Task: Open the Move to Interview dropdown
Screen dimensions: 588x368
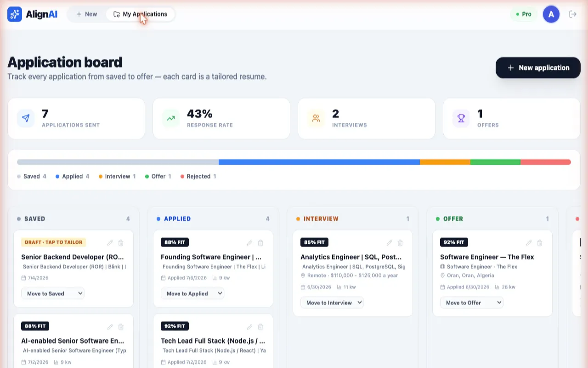Action: point(332,303)
